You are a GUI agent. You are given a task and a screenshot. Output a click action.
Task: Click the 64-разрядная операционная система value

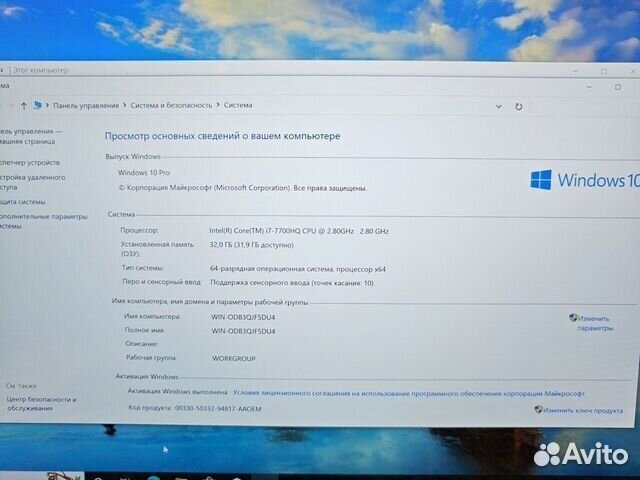[x=298, y=269]
